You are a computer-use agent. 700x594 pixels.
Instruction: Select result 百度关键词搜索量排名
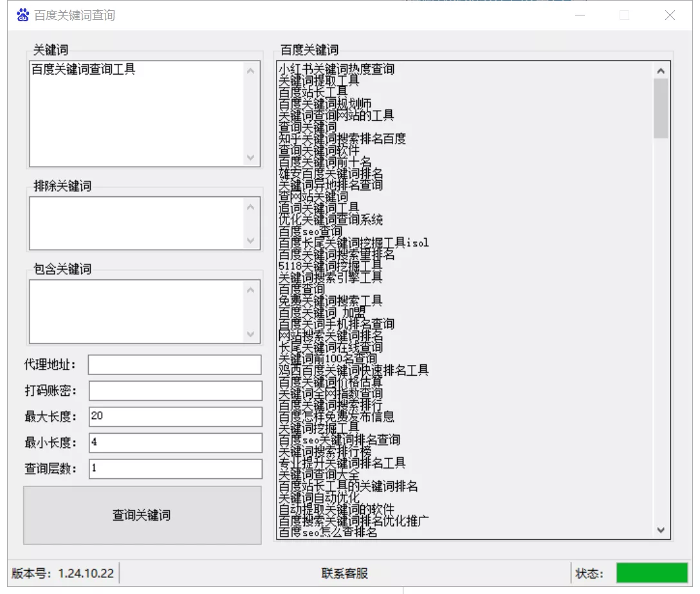coord(336,255)
